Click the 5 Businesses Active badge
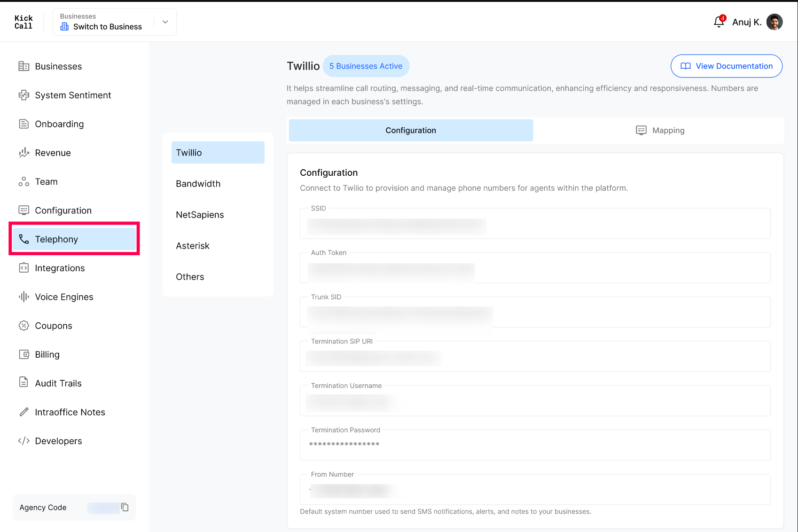798x532 pixels. tap(366, 66)
